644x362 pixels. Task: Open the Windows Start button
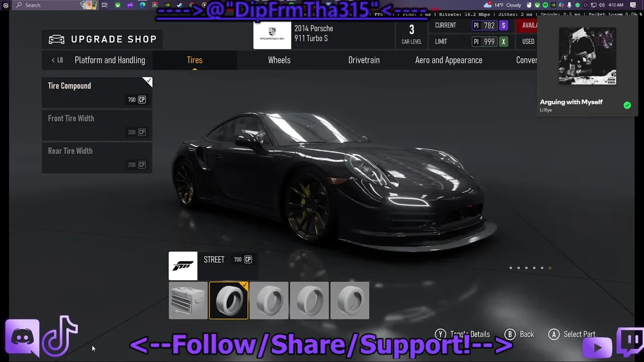point(6,5)
